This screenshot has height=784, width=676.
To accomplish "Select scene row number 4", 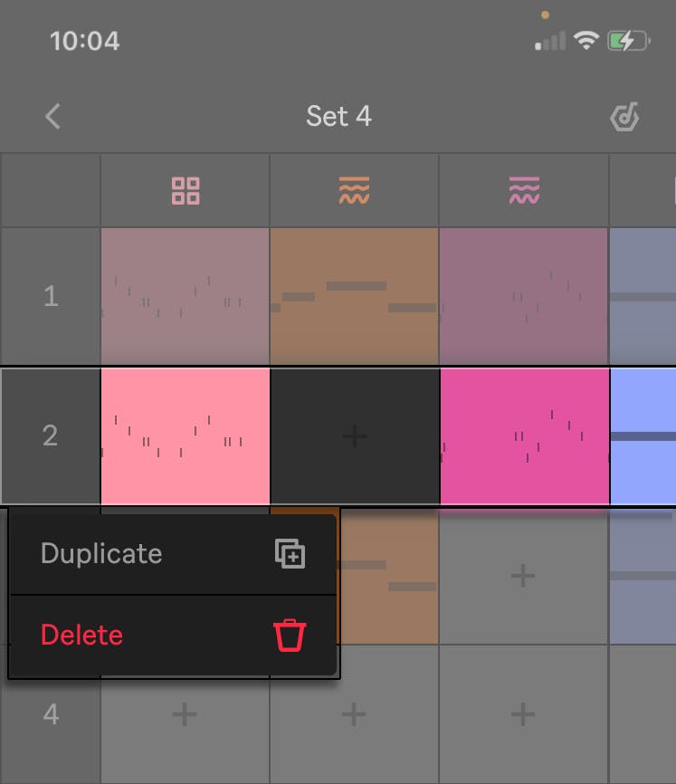I will tap(51, 713).
